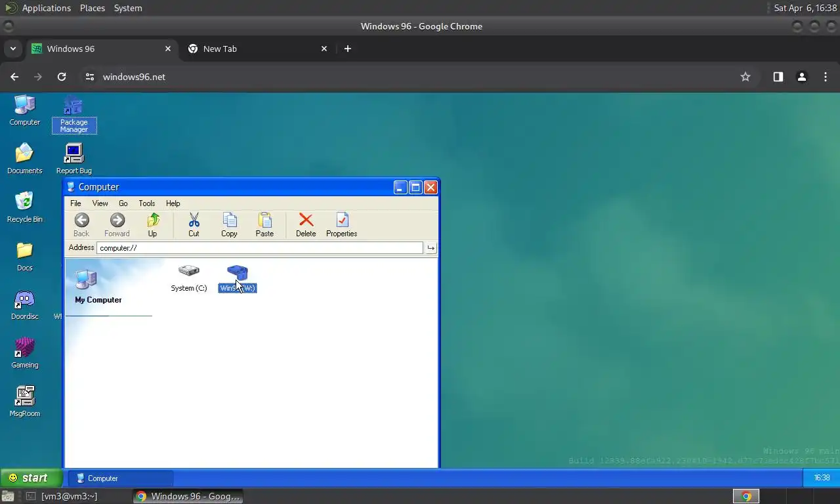Select the System (C:) drive
Screen dimensions: 840x504
point(189,278)
